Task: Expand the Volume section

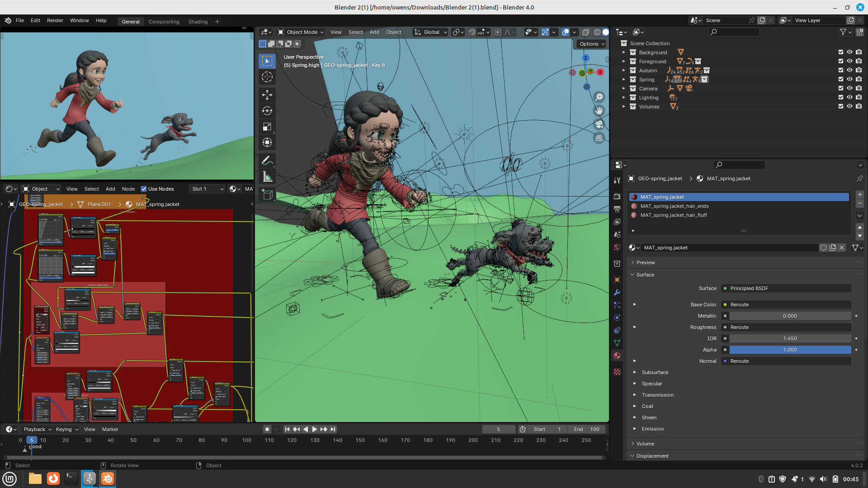Action: point(645,444)
